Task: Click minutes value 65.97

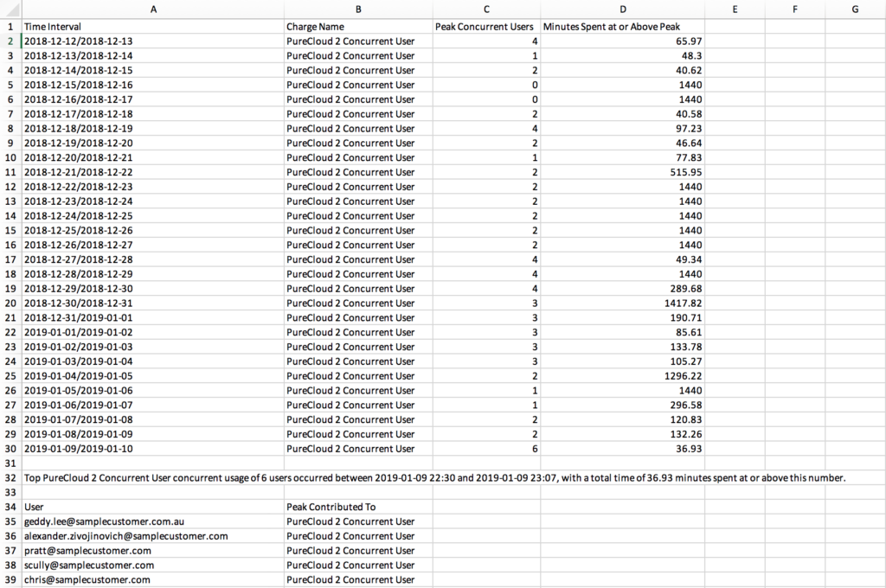Action: (x=623, y=42)
